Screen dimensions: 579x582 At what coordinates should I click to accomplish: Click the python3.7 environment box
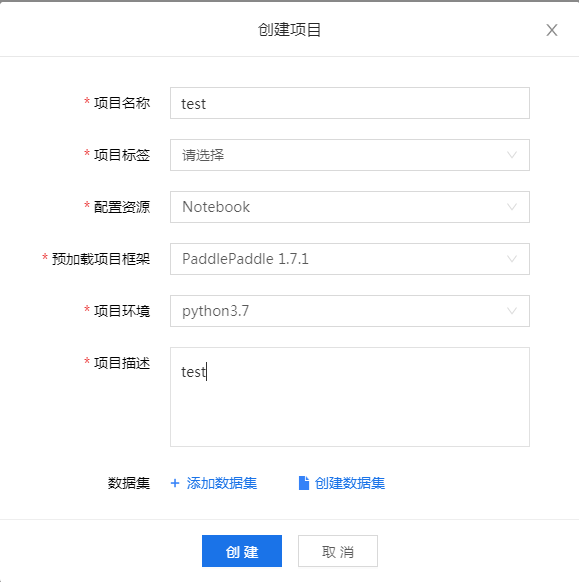coord(350,311)
